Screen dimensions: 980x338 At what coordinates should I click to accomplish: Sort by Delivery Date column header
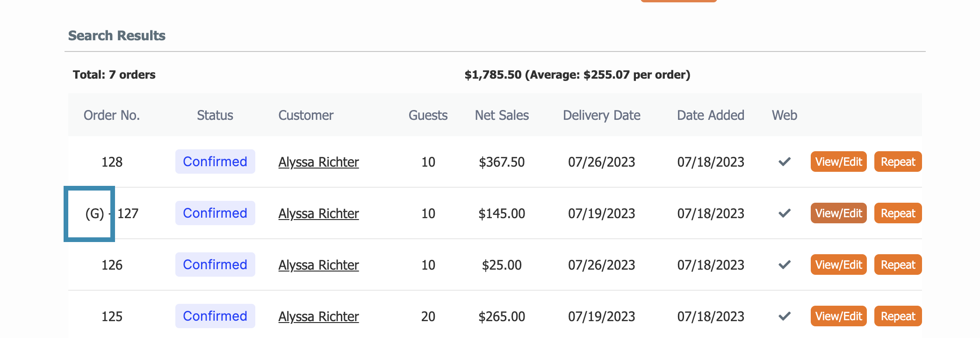(x=602, y=115)
